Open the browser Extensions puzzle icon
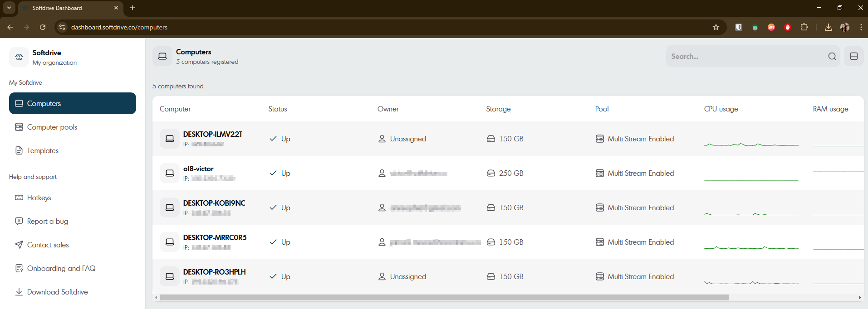 point(804,27)
